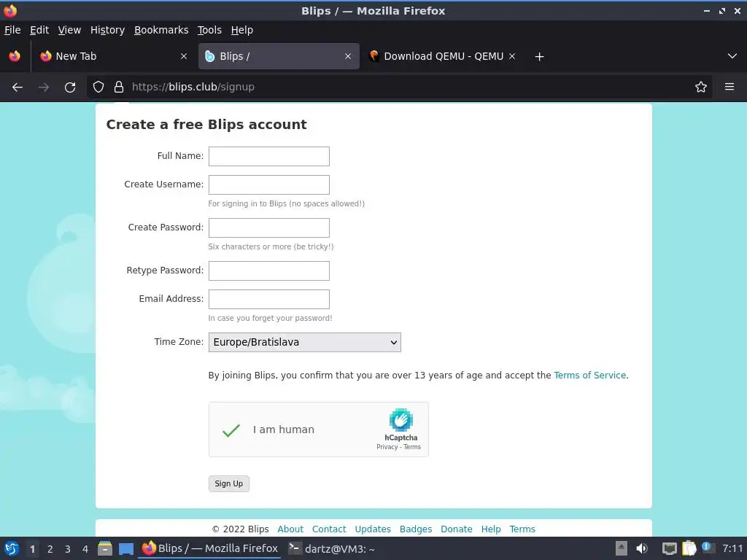Viewport: 747px width, 560px height.
Task: Visit the Help footer link
Action: 491,529
